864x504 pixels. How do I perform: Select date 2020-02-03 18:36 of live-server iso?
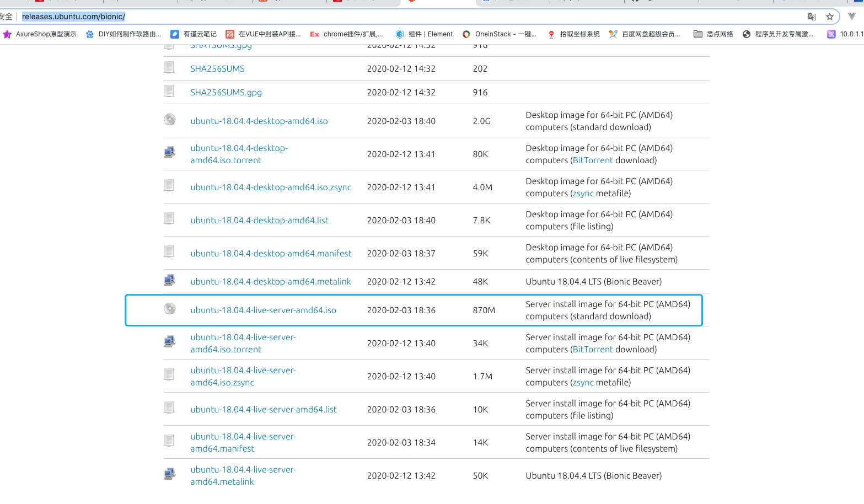[x=401, y=310]
